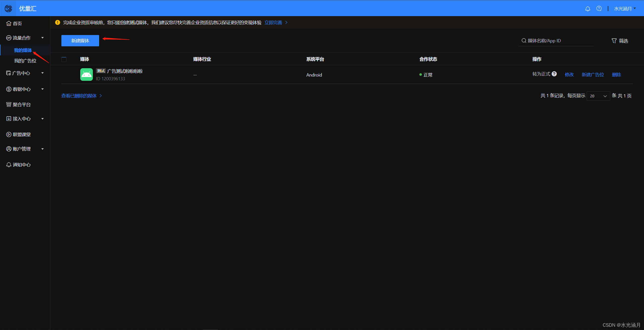This screenshot has height=330, width=644.
Task: Click the 筛选 filter funnel icon
Action: click(614, 41)
